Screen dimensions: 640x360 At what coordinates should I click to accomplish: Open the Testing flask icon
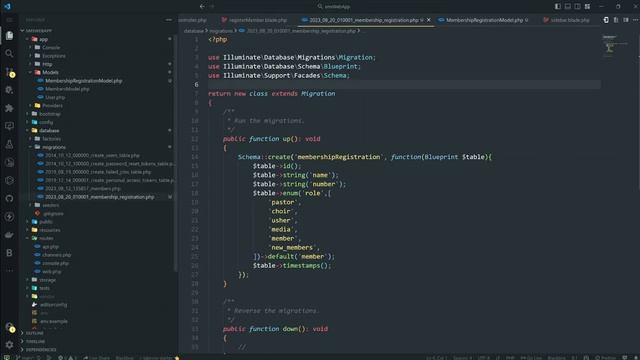(9, 144)
